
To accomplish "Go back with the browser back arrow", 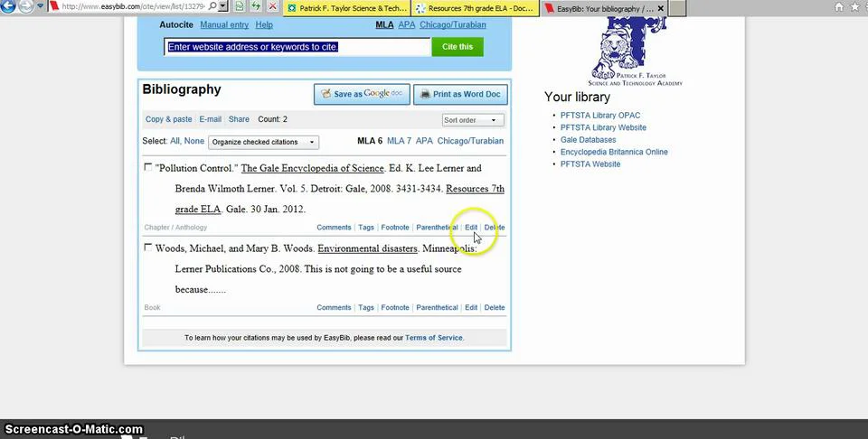I will 8,6.
